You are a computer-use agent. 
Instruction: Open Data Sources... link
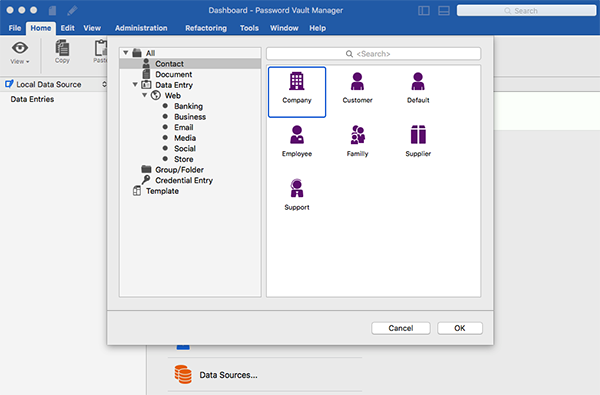(x=228, y=375)
